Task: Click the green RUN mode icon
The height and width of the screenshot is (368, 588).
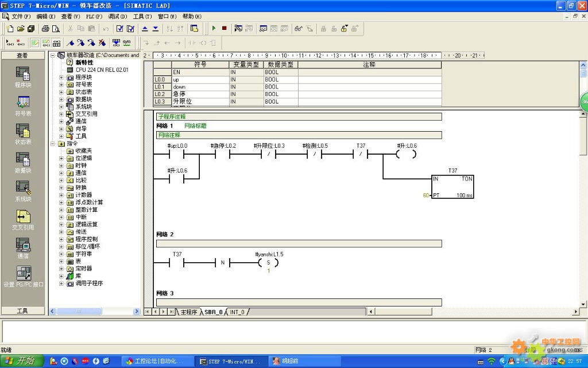Action: [214, 29]
